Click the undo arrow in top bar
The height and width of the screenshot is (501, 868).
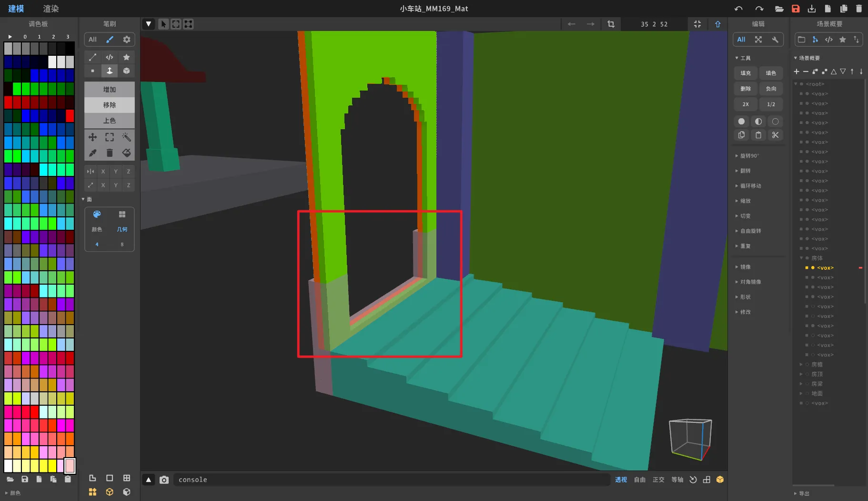pyautogui.click(x=738, y=9)
